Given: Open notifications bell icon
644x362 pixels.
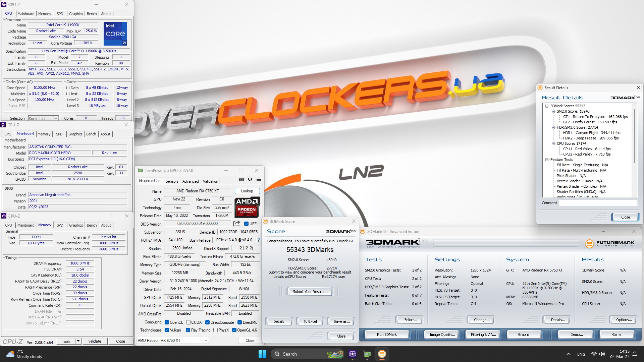Looking at the screenshot, I should click(x=635, y=354).
